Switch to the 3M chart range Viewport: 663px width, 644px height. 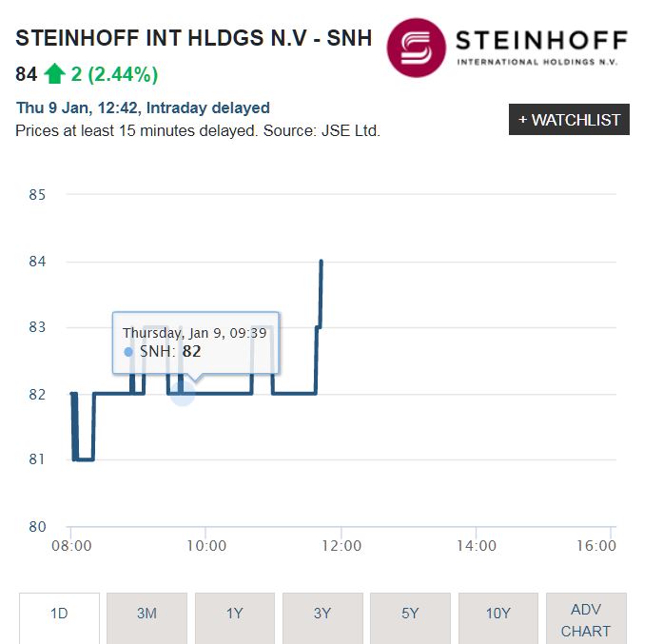(146, 614)
